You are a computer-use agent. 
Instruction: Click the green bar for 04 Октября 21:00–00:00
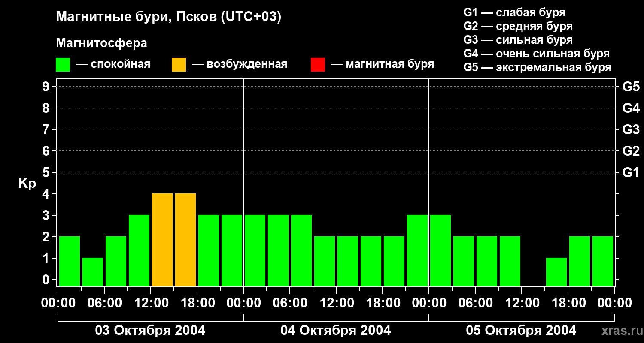coord(417,250)
